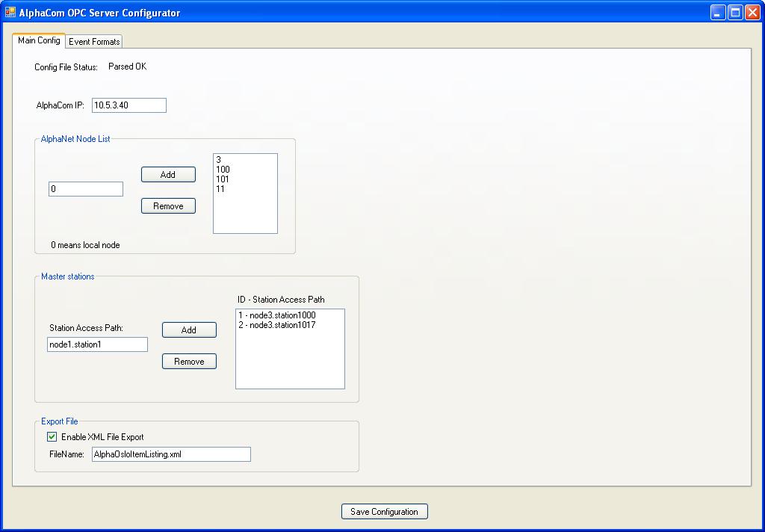Add a node to AlphaNet Node List
Viewport: 765px width, 532px height.
168,175
